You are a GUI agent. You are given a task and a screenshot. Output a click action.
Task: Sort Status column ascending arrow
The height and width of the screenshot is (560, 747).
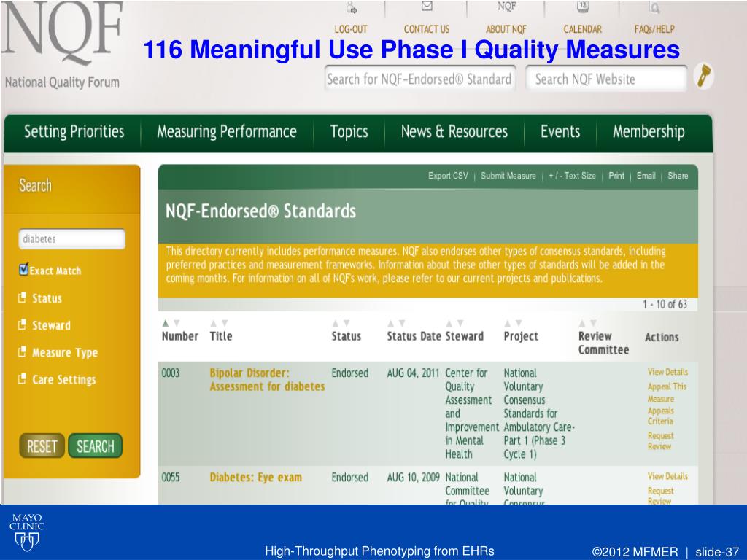336,323
